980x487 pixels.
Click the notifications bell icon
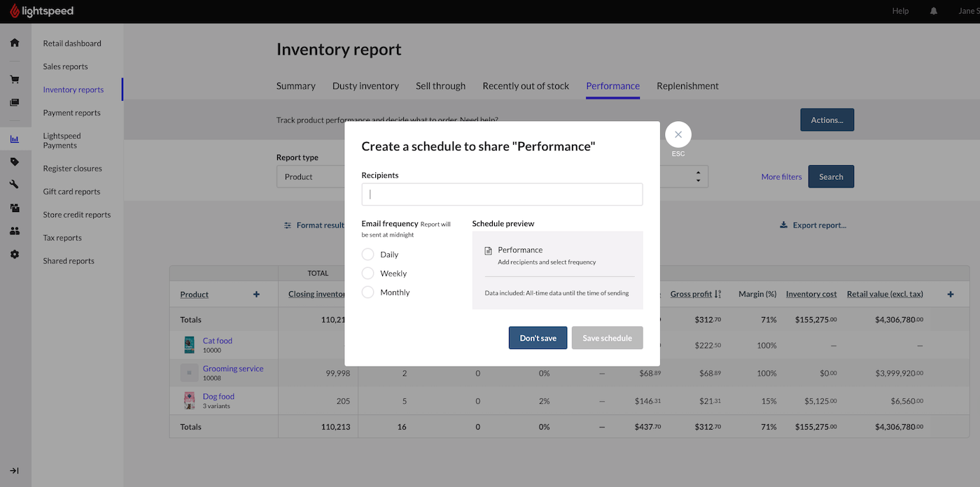[x=933, y=11]
